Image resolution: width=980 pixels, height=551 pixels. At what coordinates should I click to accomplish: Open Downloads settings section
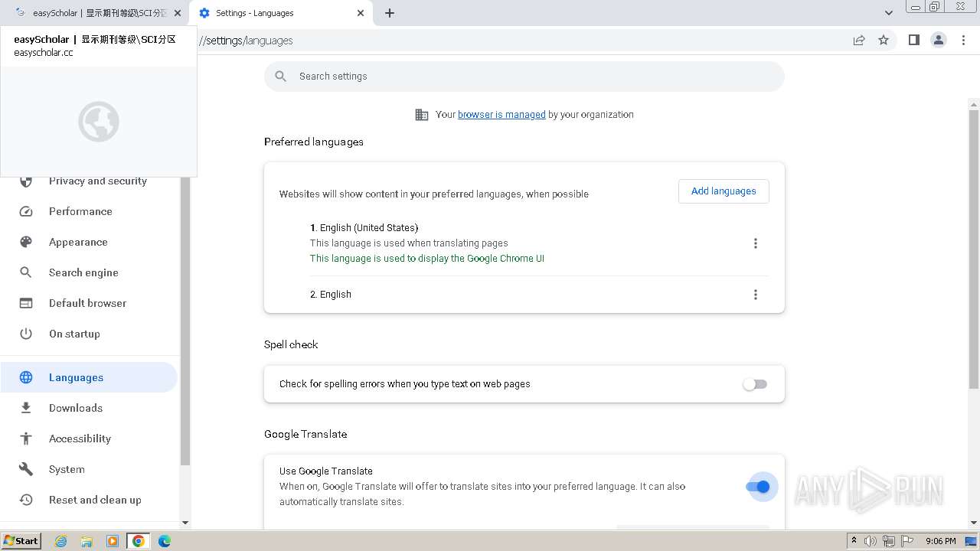tap(76, 408)
